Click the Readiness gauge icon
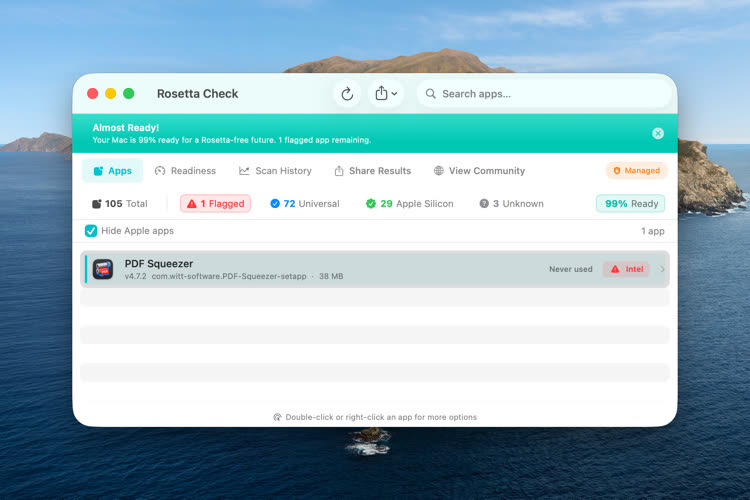 click(160, 171)
